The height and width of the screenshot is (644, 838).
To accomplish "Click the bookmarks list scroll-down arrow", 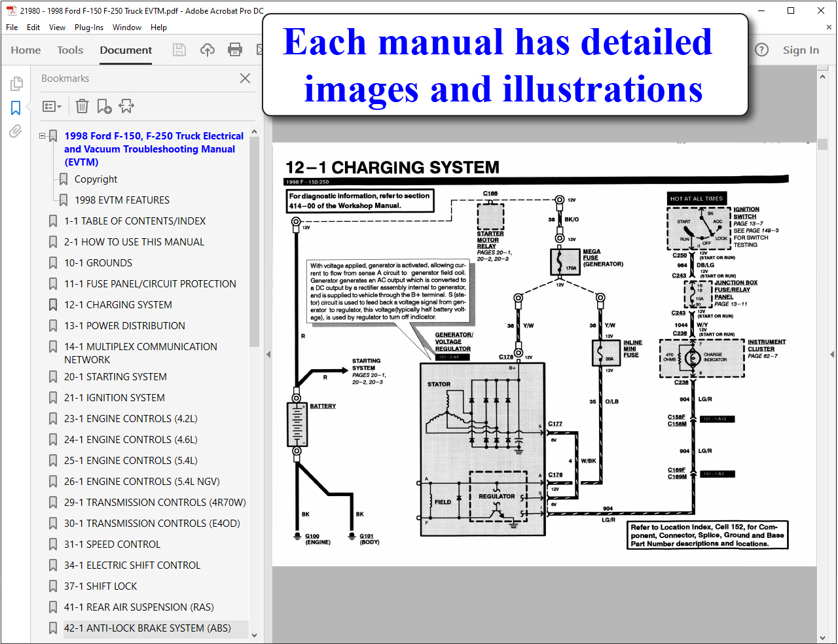I will point(254,635).
